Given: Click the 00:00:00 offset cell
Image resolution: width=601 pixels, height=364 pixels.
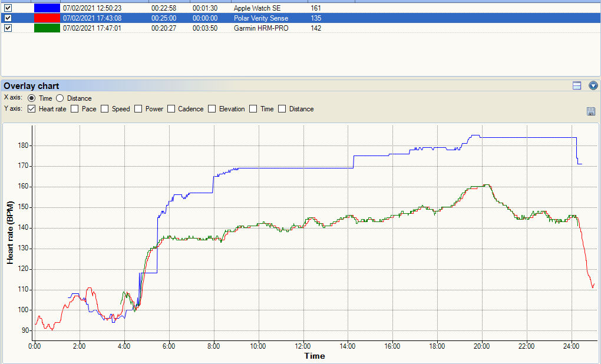Looking at the screenshot, I should tap(205, 18).
